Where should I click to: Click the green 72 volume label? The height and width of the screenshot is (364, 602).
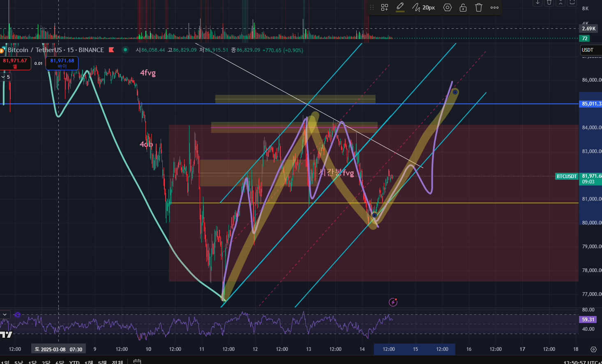[x=585, y=39]
